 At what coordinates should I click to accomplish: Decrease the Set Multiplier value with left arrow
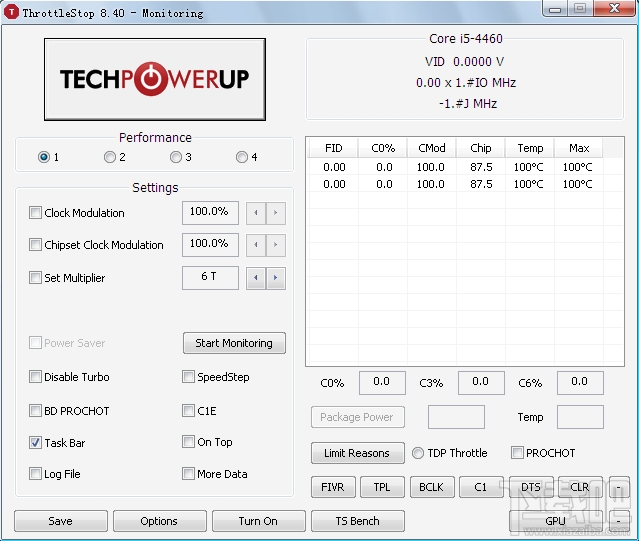pos(256,278)
